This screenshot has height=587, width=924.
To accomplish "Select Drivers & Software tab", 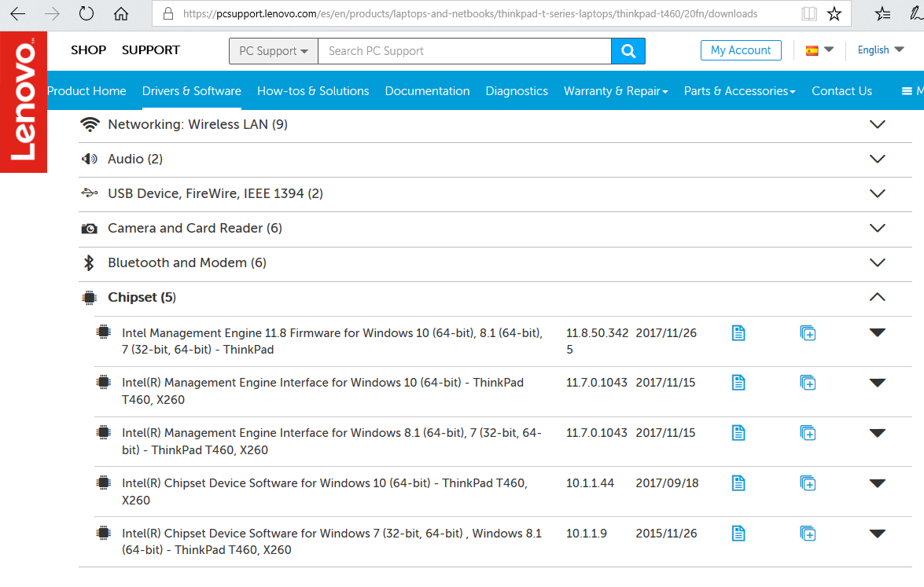I will [x=192, y=90].
